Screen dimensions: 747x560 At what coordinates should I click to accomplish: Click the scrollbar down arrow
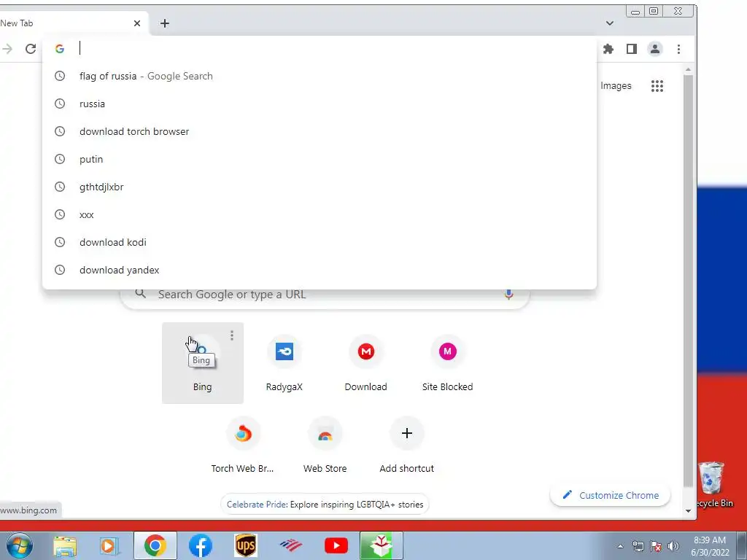click(688, 511)
